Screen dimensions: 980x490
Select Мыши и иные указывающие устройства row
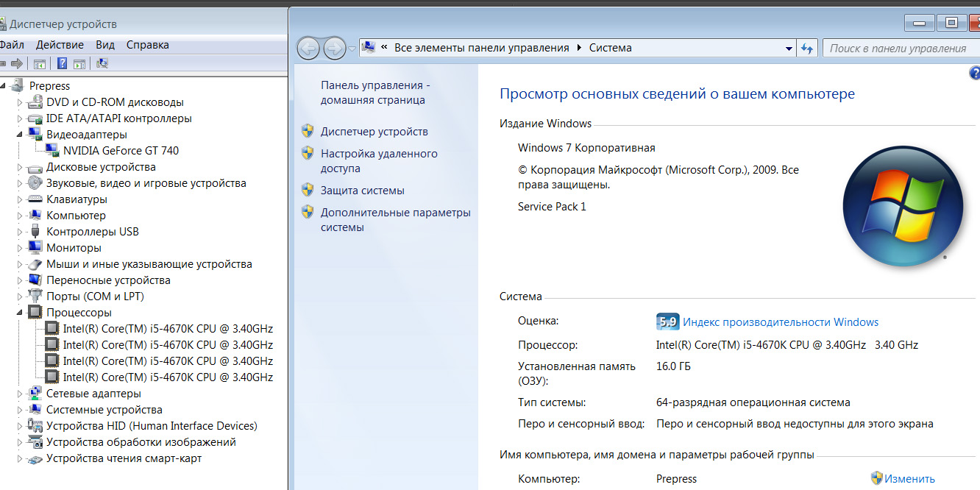[149, 264]
